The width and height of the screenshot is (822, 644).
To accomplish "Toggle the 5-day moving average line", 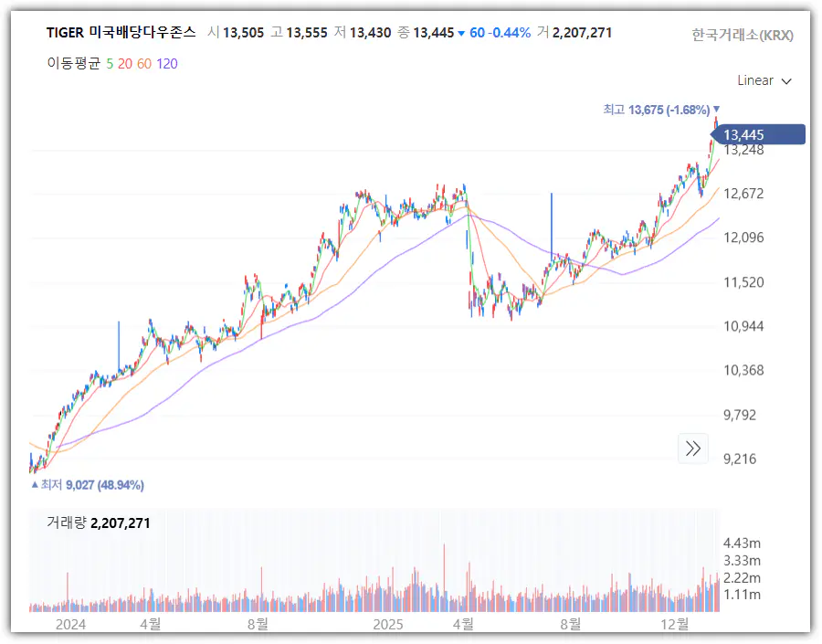I will 110,63.
